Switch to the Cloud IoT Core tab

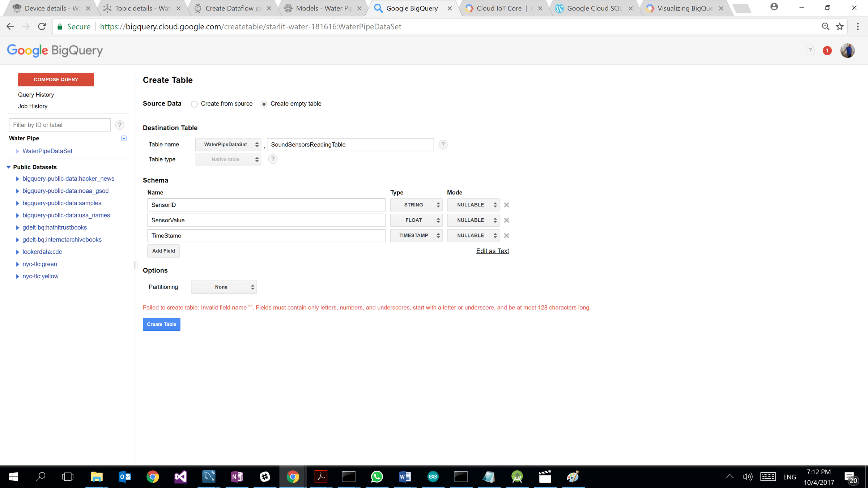[499, 8]
